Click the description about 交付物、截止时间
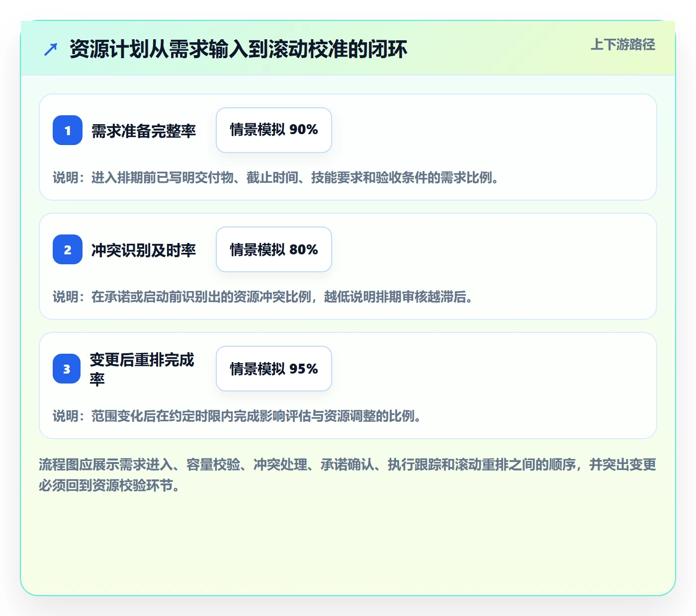Viewport: 696px width, 616px height. 276,177
